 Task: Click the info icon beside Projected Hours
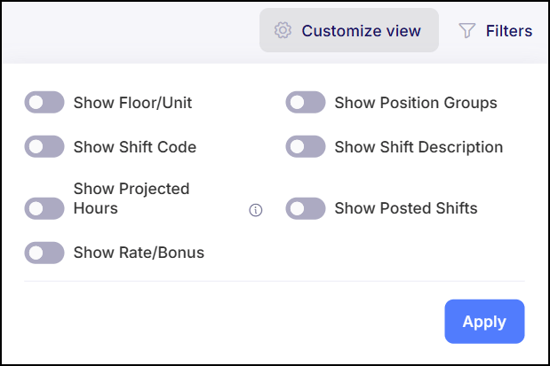coord(256,210)
